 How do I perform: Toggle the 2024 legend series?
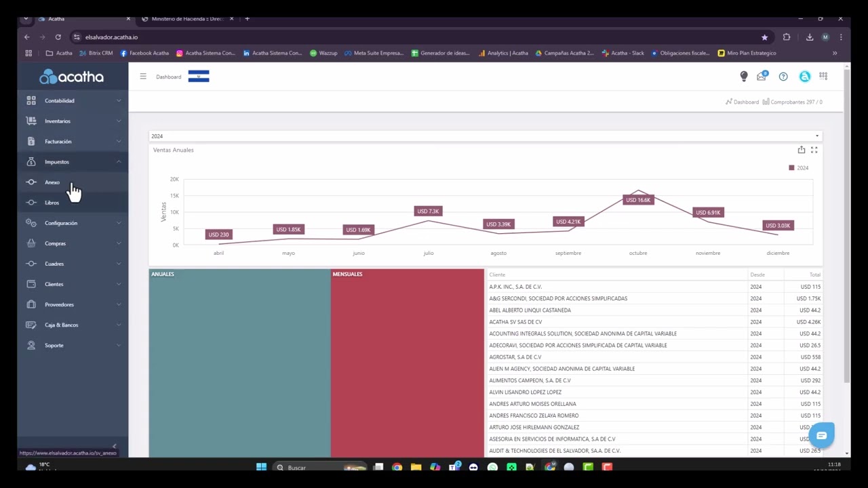[799, 167]
